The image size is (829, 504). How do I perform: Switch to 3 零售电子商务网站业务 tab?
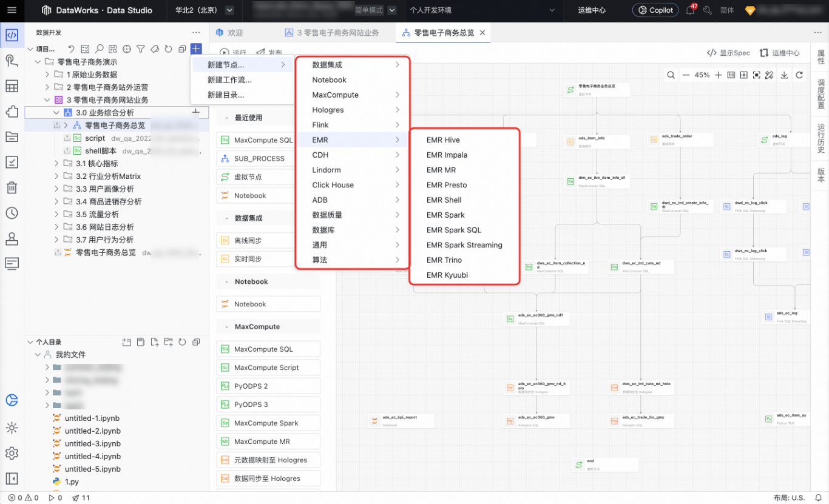point(332,33)
